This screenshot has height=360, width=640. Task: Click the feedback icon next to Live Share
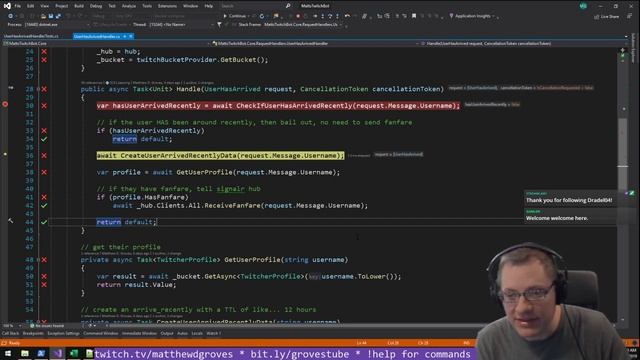point(629,16)
